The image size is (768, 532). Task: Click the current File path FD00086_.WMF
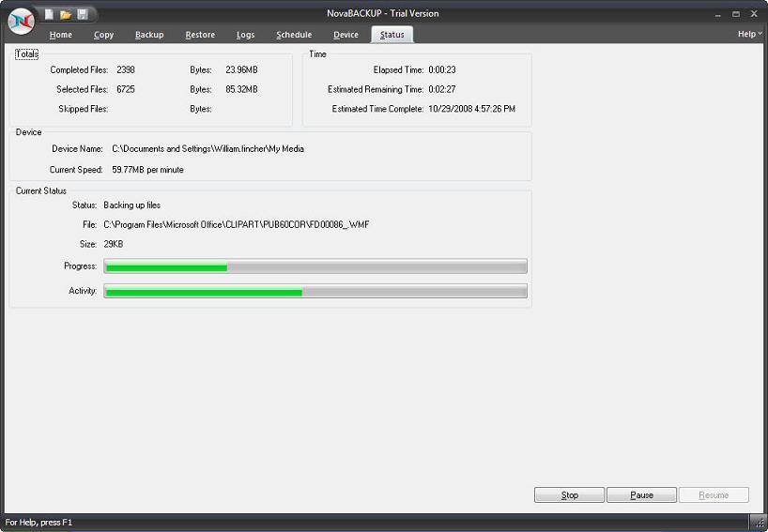coord(237,224)
